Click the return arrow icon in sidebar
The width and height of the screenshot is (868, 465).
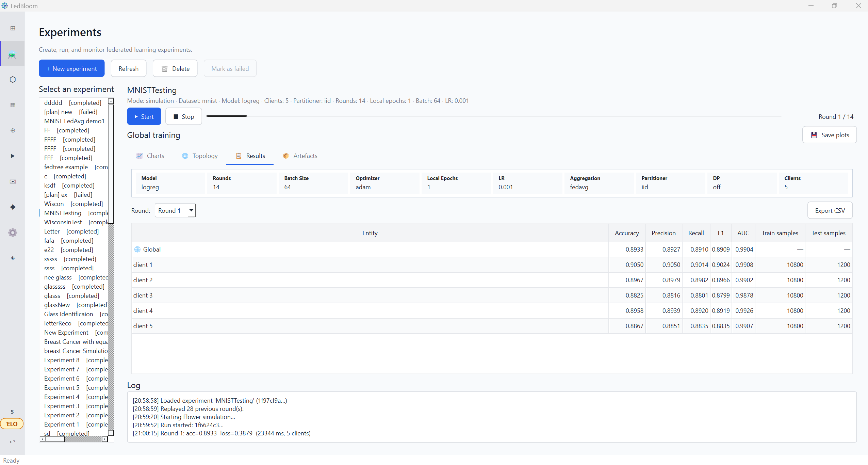[x=12, y=442]
